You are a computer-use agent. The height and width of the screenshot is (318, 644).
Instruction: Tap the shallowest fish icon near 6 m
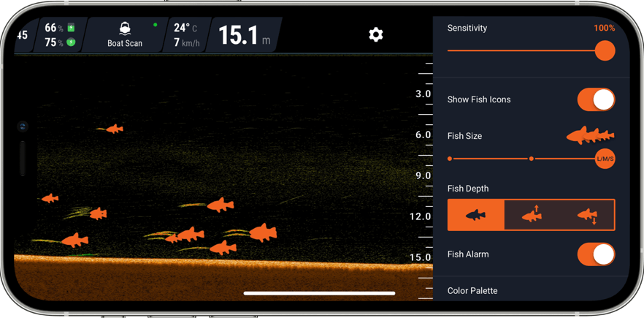(114, 129)
